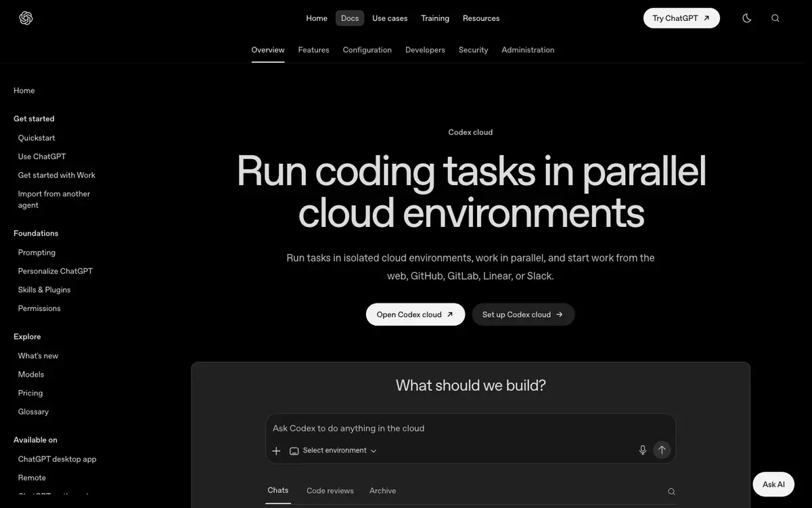Open site search magnifier icon

tap(775, 18)
